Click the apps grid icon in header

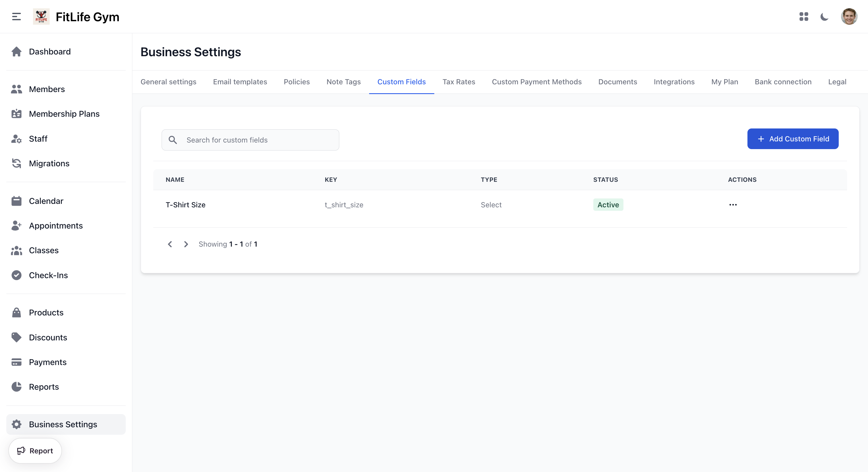(x=804, y=16)
